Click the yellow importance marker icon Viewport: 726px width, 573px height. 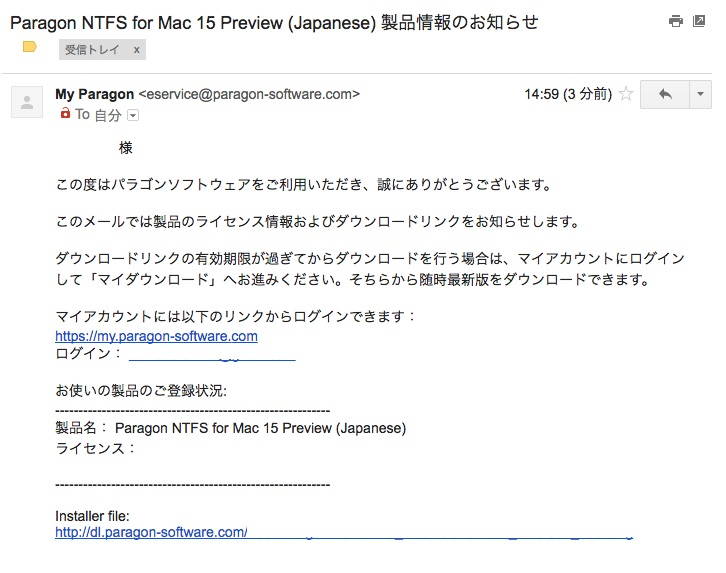(30, 47)
